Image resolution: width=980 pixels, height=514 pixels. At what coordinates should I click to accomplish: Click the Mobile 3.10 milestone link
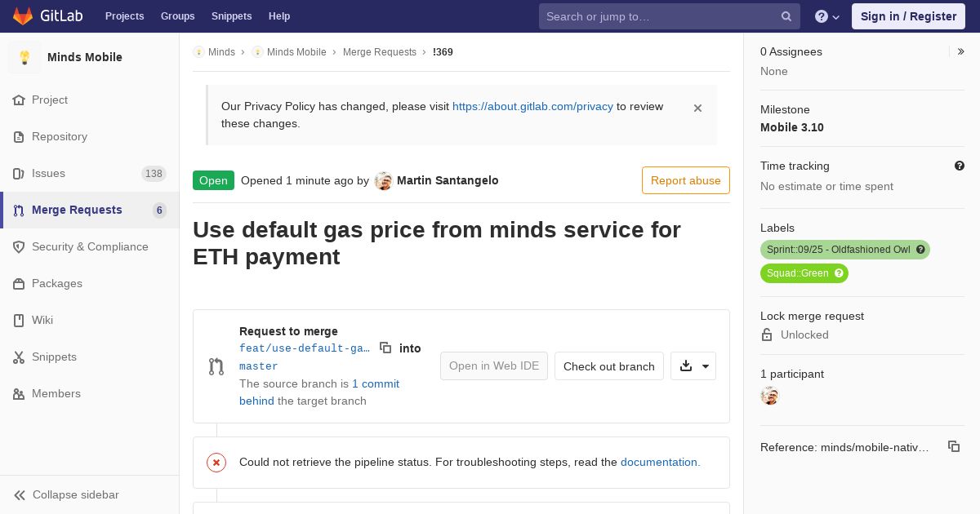pyautogui.click(x=792, y=127)
